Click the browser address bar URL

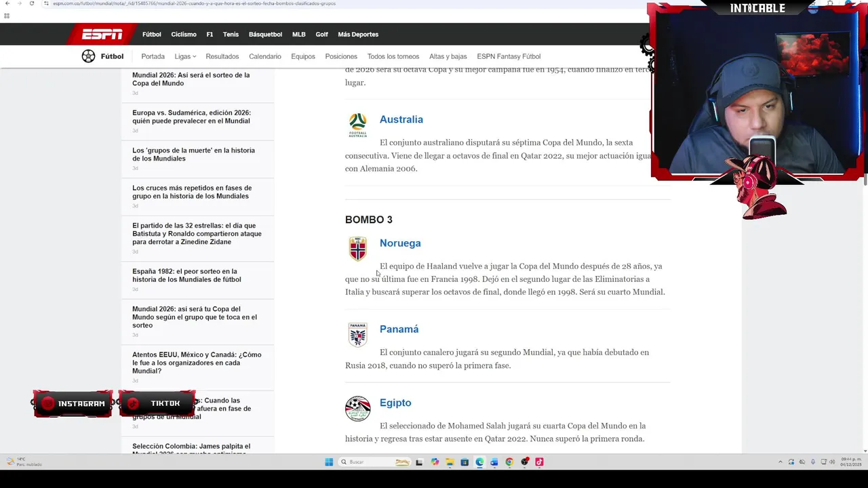(x=194, y=3)
